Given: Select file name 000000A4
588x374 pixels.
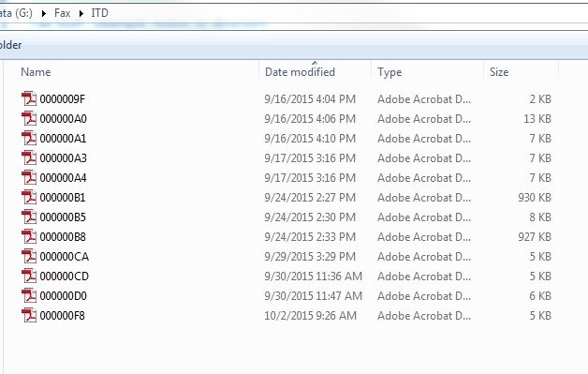Looking at the screenshot, I should 63,177.
